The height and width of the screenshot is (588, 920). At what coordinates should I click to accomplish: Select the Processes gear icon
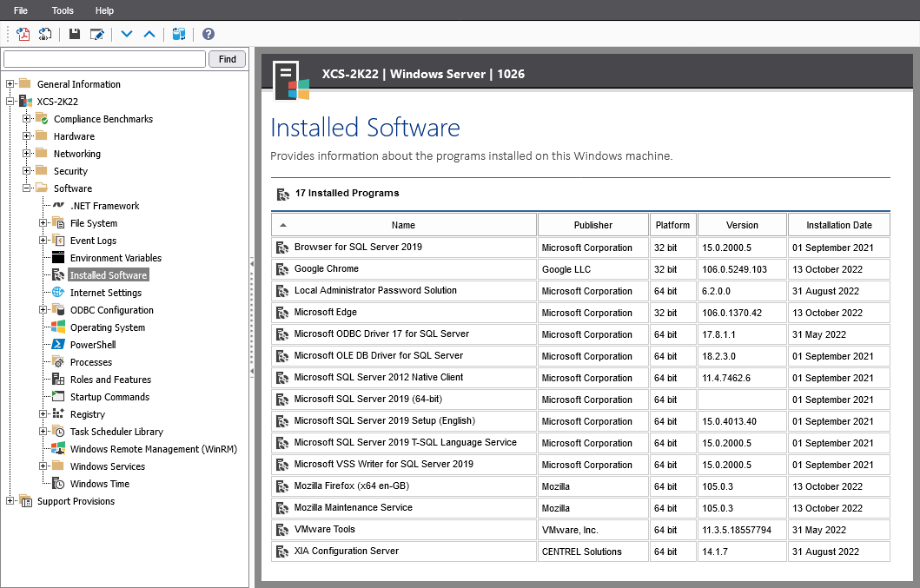point(58,362)
